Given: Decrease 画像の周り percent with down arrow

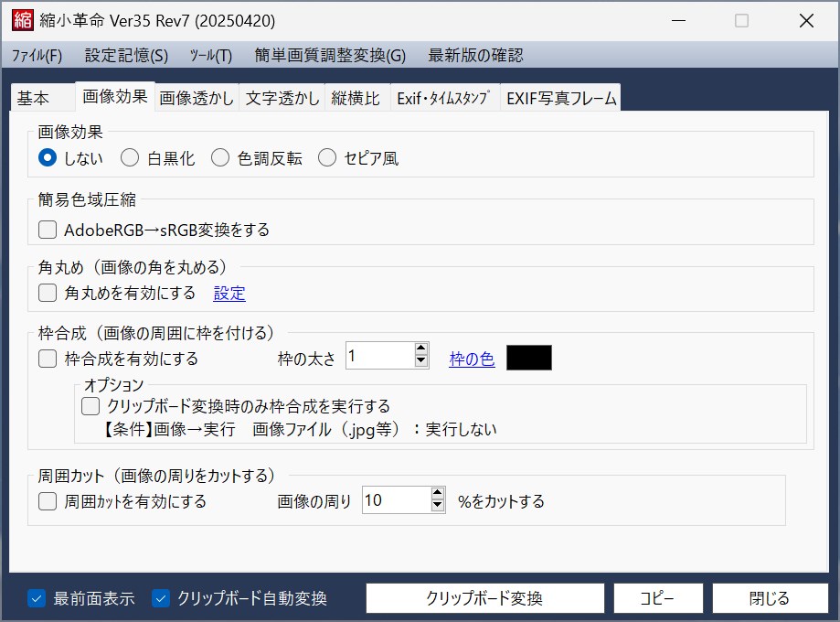Looking at the screenshot, I should (x=438, y=506).
